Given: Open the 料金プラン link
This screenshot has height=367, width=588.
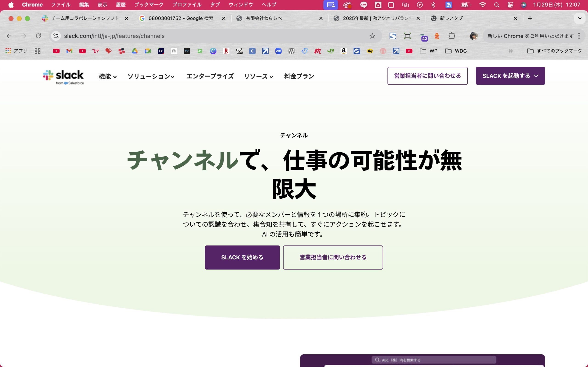Looking at the screenshot, I should [x=299, y=76].
